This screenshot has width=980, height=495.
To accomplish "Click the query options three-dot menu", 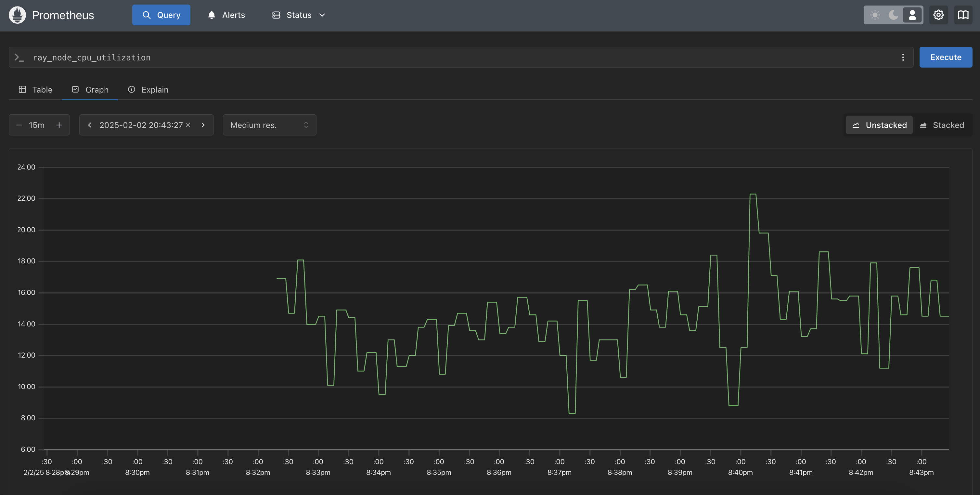I will tap(903, 57).
